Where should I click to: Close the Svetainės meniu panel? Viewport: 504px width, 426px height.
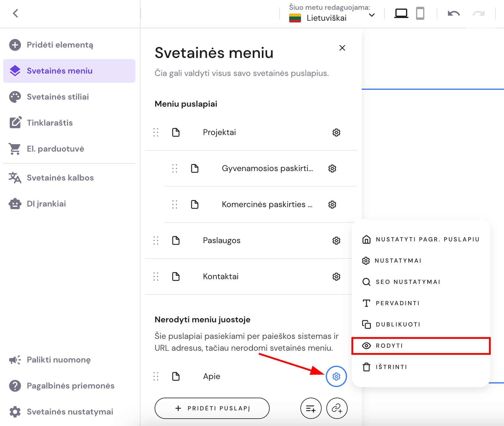point(342,48)
